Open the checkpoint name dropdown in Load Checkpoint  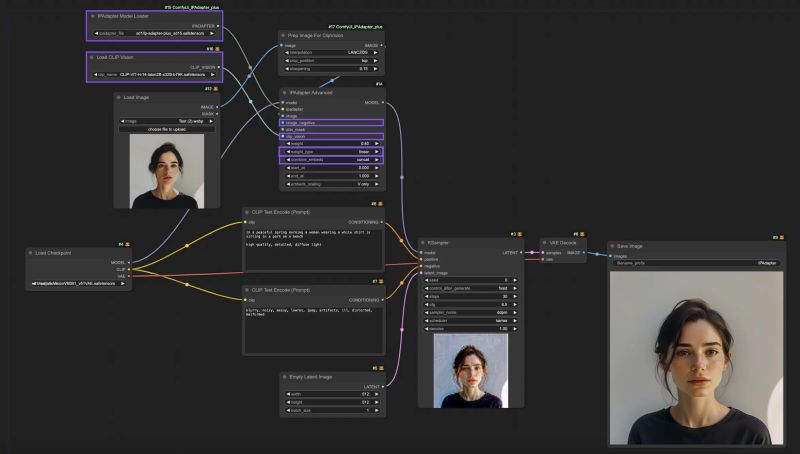pos(78,284)
